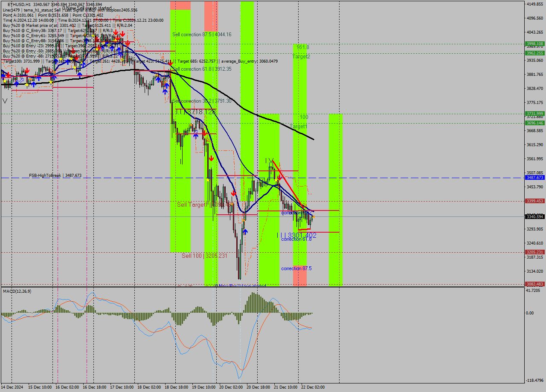Click the red 3205.231 price tag
This screenshot has height=392, width=546.
pyautogui.click(x=535, y=252)
